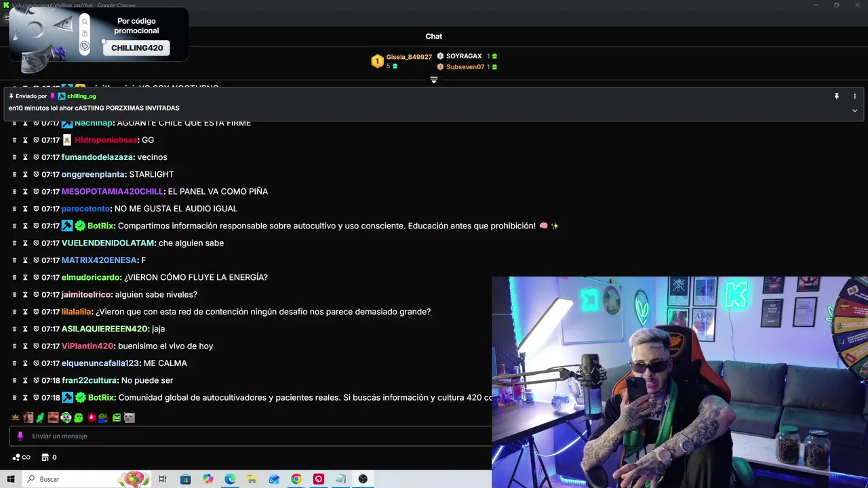Image resolution: width=868 pixels, height=488 pixels.
Task: Timeout parecetonto via the hourglass icon
Action: pos(25,209)
